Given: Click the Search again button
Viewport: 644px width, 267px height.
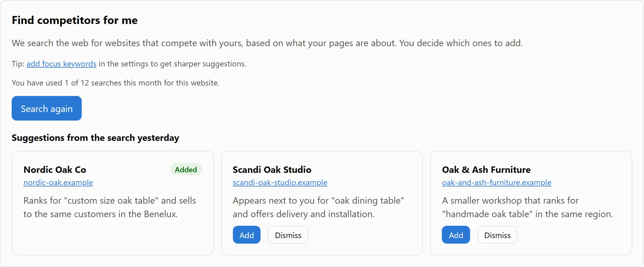Looking at the screenshot, I should tap(47, 108).
